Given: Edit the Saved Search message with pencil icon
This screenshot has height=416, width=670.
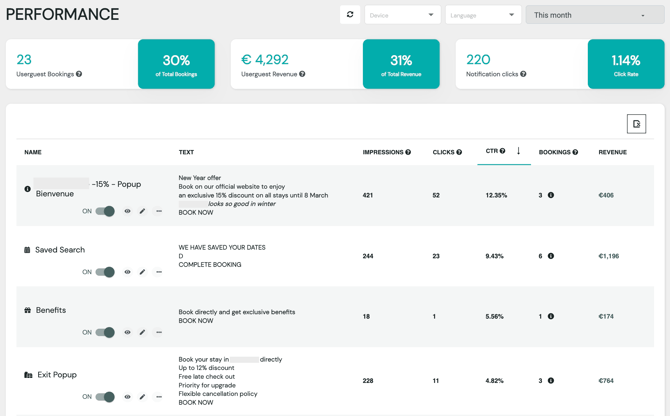Looking at the screenshot, I should pyautogui.click(x=142, y=272).
